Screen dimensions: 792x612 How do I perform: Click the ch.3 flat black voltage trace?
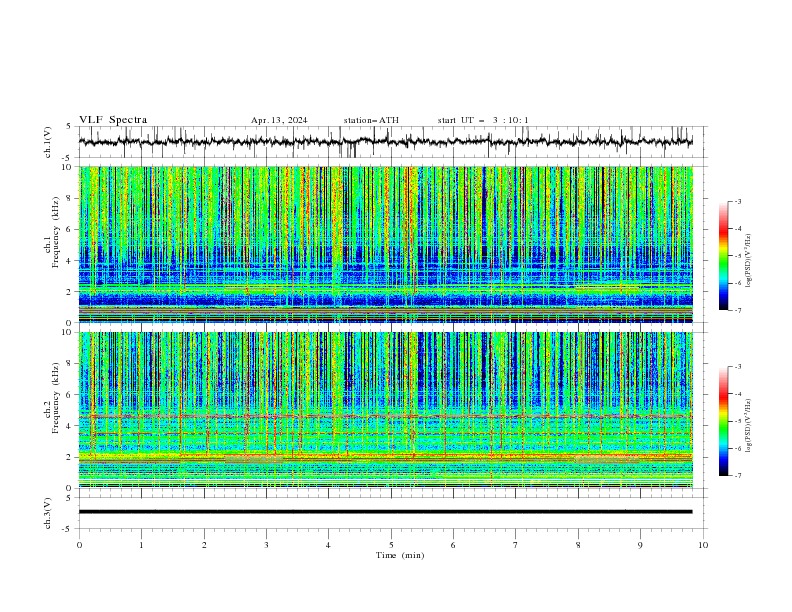[x=385, y=512]
